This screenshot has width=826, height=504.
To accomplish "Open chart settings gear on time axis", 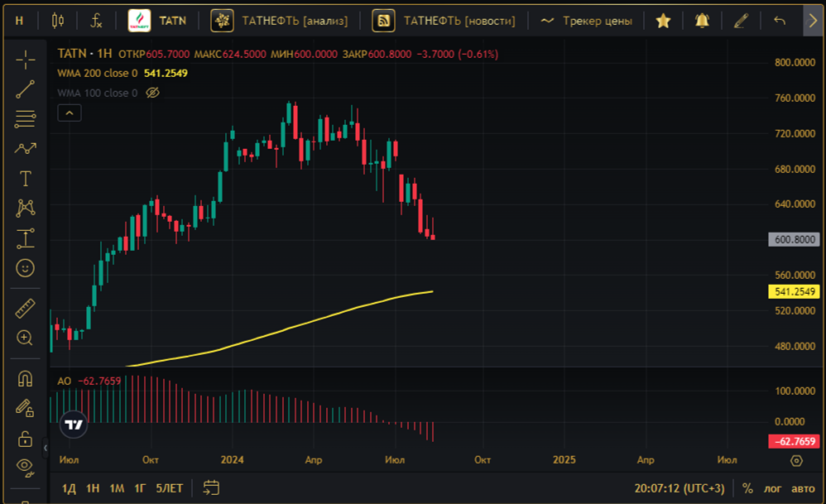I will coord(796,460).
